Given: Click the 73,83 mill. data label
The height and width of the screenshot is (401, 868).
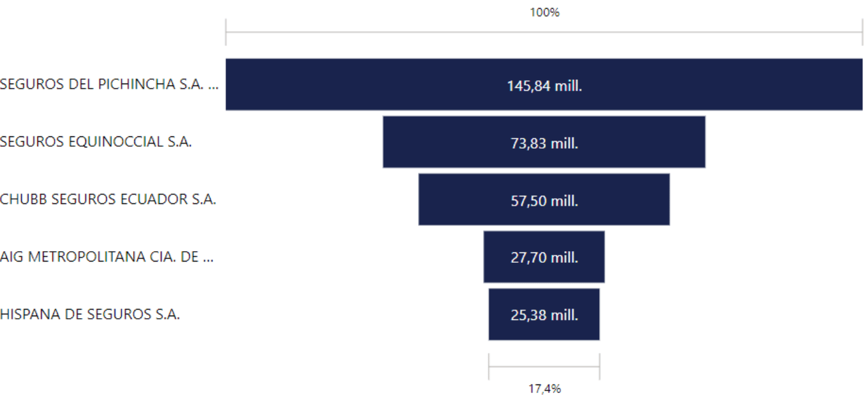Looking at the screenshot, I should coord(544,144).
